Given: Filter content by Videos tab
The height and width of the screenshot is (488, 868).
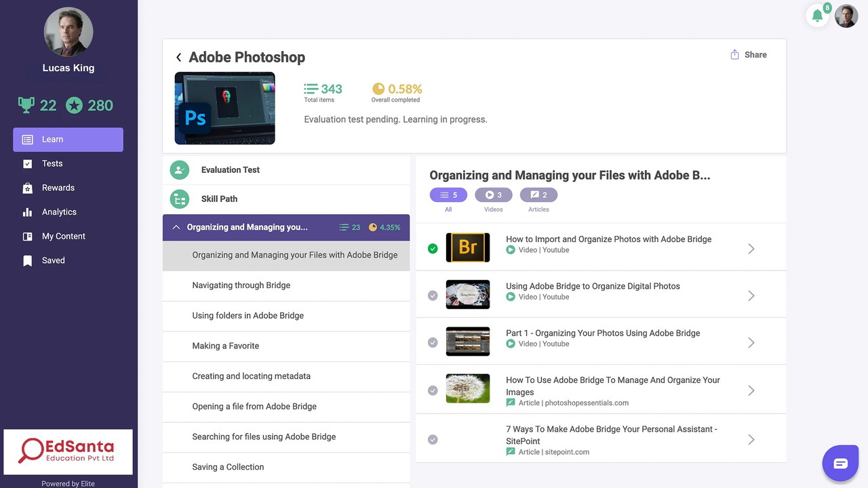Looking at the screenshot, I should click(493, 195).
